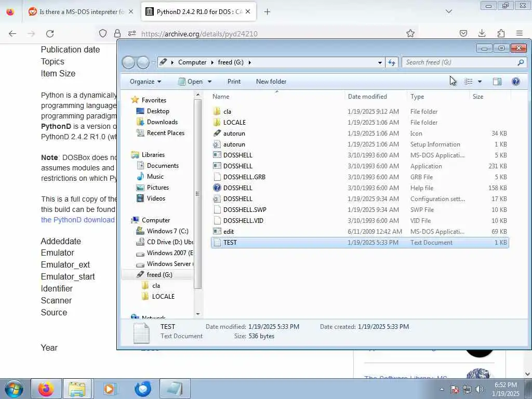Open the Firefox hamburger application menu

point(519,33)
